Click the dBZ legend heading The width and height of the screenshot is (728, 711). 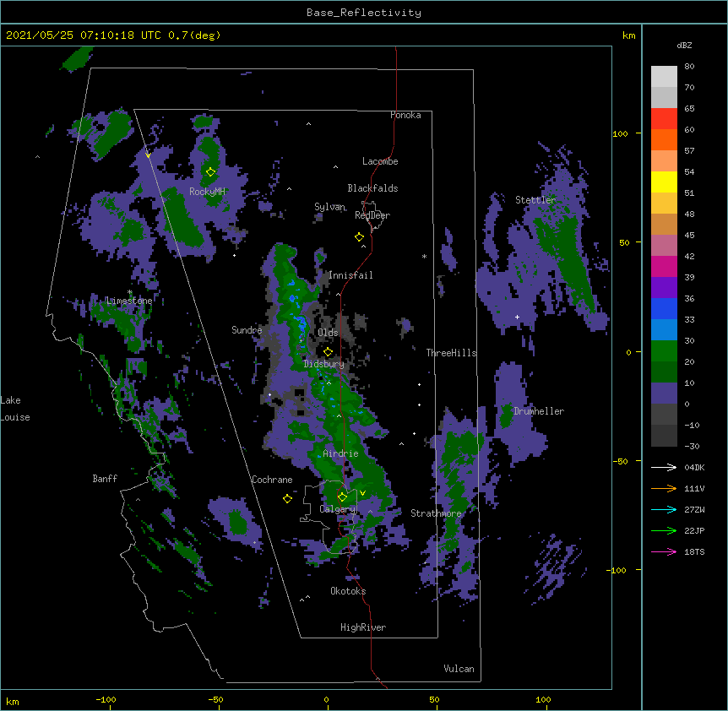click(684, 46)
